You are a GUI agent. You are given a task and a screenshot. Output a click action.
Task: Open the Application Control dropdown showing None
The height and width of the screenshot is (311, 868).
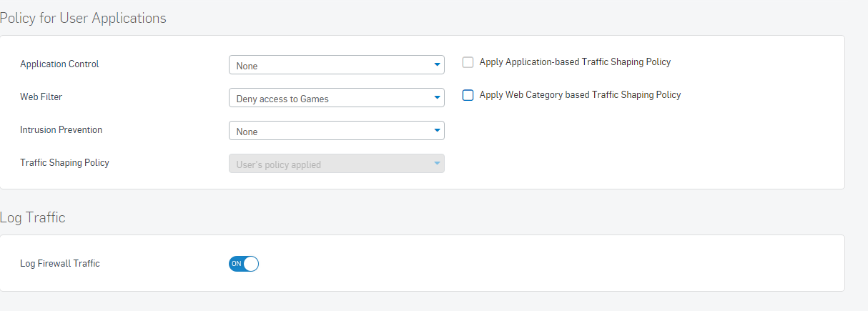[337, 65]
